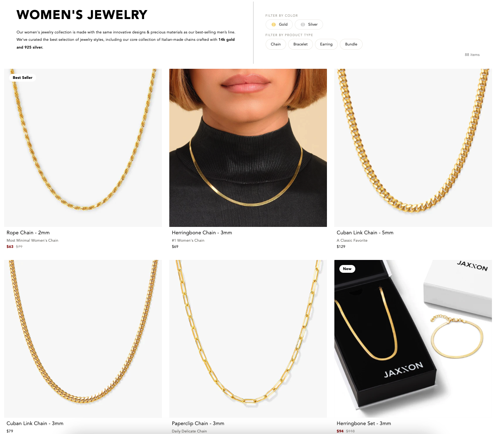Click the Rope Chain - 2mm title link
The width and height of the screenshot is (504, 434).
pos(28,233)
